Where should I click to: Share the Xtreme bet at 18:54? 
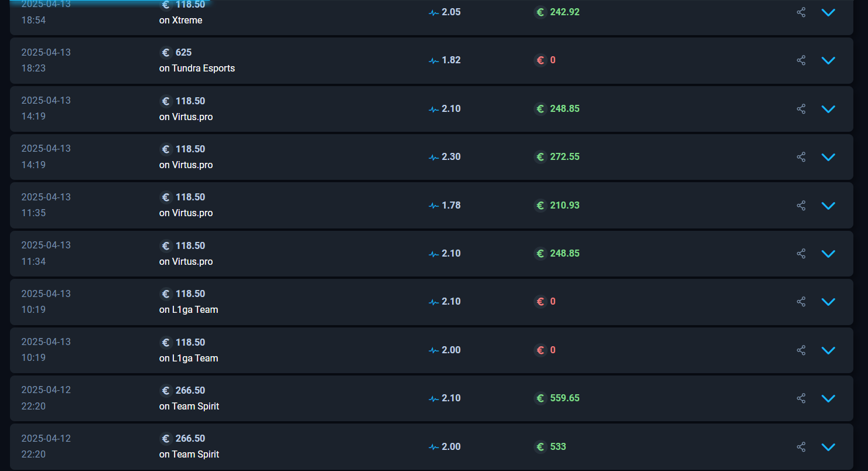click(801, 12)
